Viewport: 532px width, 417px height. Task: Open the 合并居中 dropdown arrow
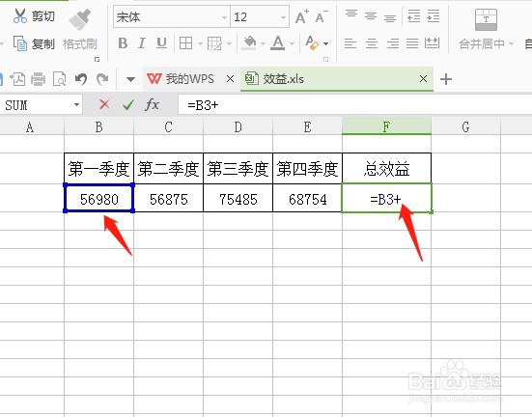click(511, 43)
